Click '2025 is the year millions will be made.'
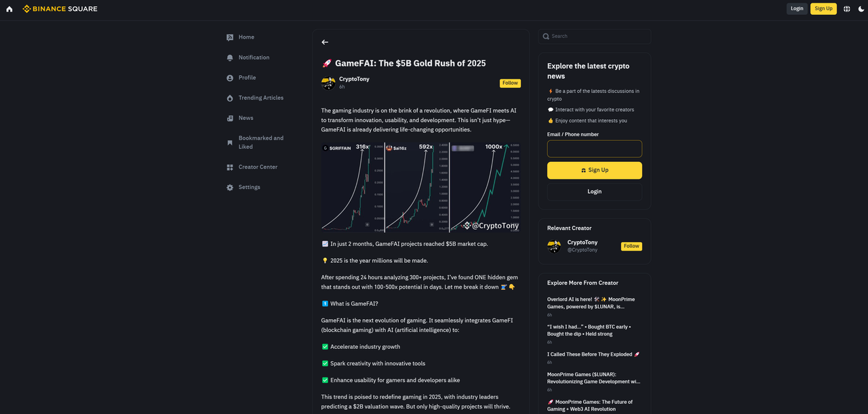868x414 pixels. (374, 261)
